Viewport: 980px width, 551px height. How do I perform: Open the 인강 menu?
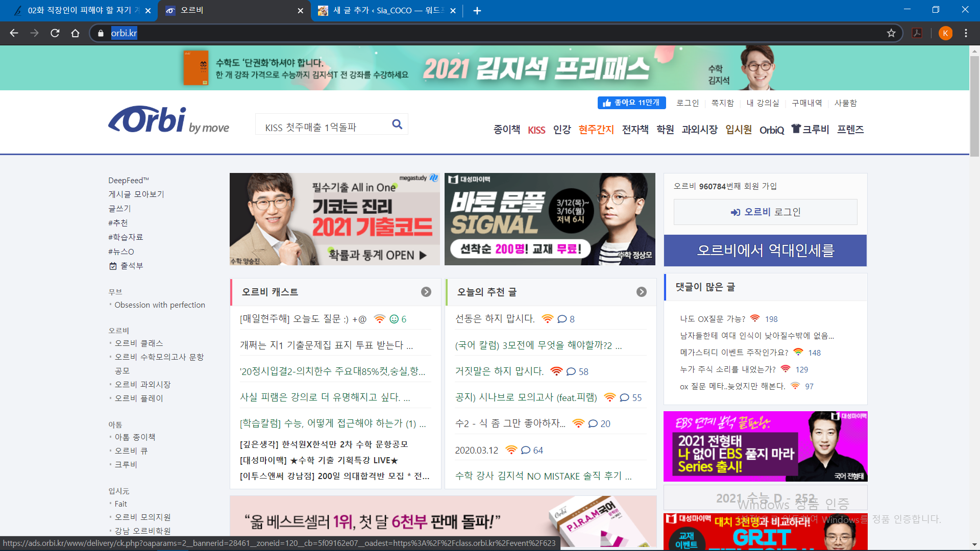[562, 130]
